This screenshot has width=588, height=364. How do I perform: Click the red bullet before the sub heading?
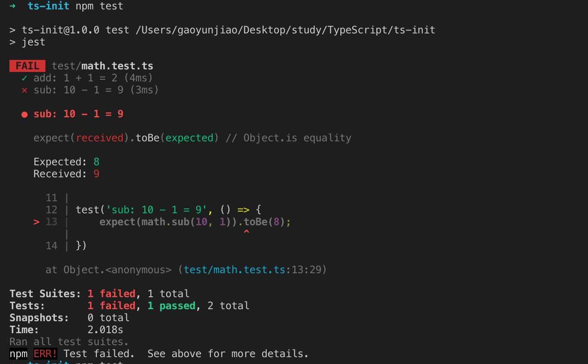[x=24, y=114]
